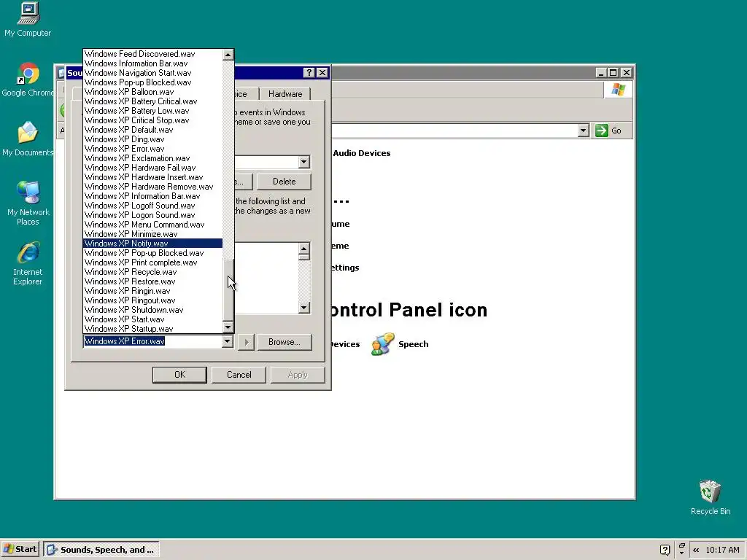Screen dimensions: 747x560
Task: Pick Windows XP Menu Command.wav
Action: click(x=153, y=225)
